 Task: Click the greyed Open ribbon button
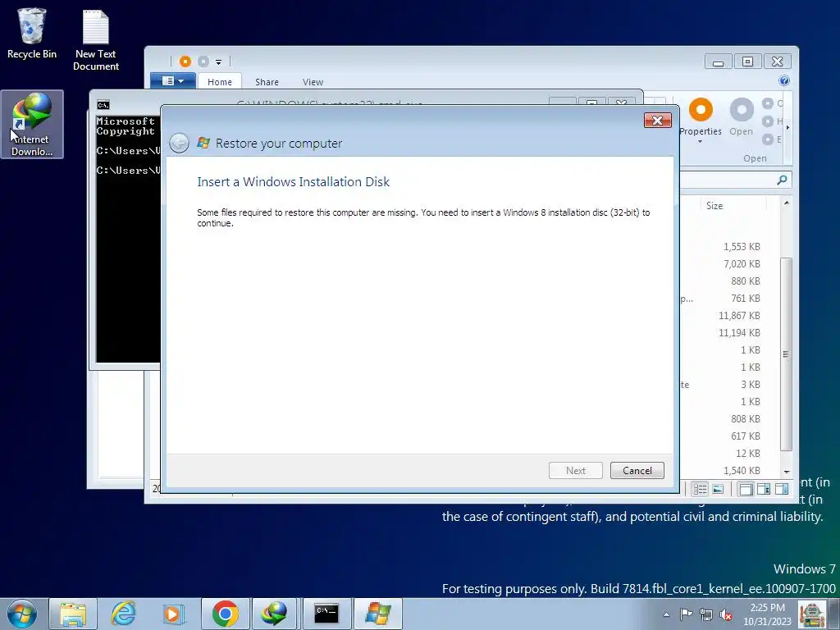742,116
